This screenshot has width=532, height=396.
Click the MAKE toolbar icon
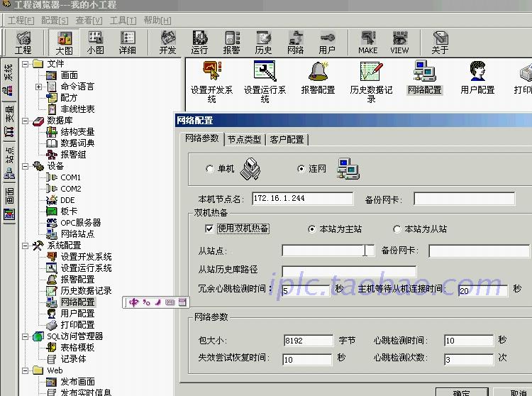pyautogui.click(x=367, y=42)
